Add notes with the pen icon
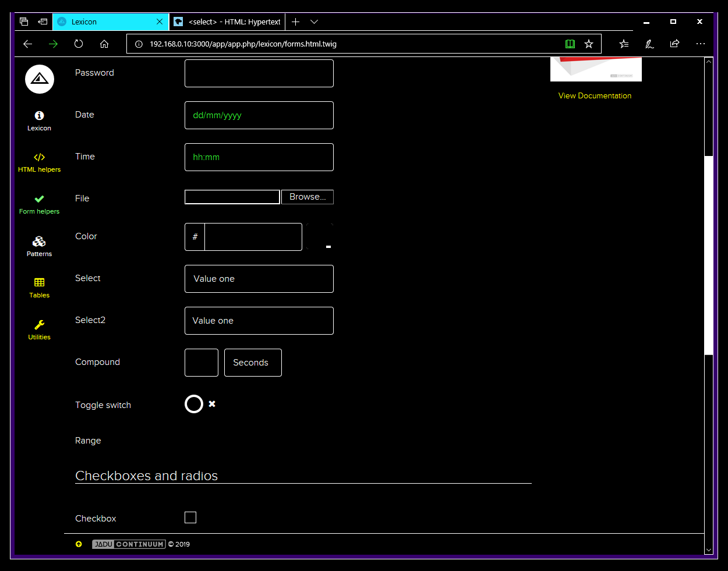The width and height of the screenshot is (728, 571). [x=649, y=44]
